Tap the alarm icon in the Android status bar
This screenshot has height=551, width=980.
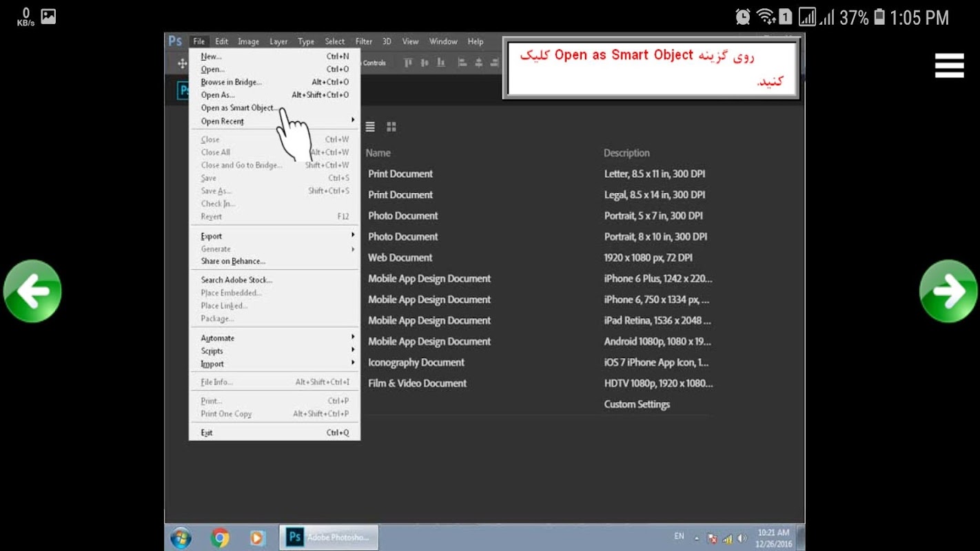[x=743, y=17]
